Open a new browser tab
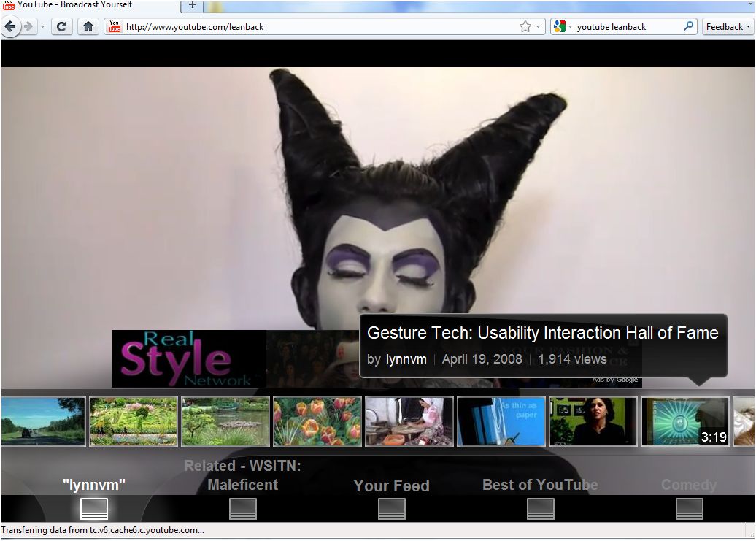 [x=193, y=5]
